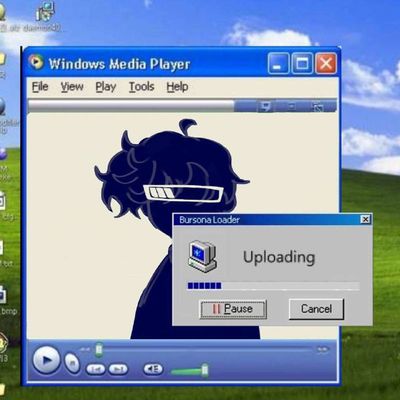400x400 pixels.
Task: Close the Bursona Loader dialog
Action: click(365, 219)
